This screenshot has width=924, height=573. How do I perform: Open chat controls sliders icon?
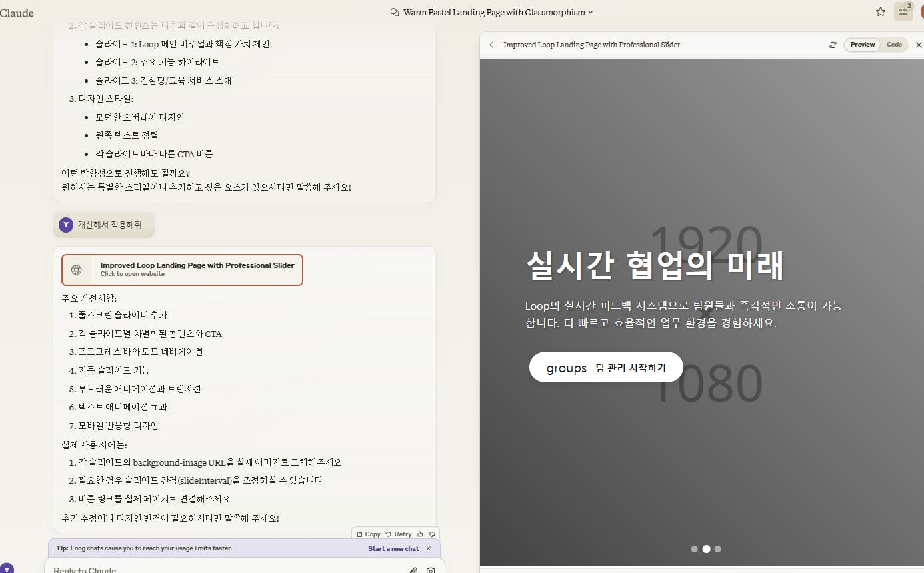tap(903, 12)
